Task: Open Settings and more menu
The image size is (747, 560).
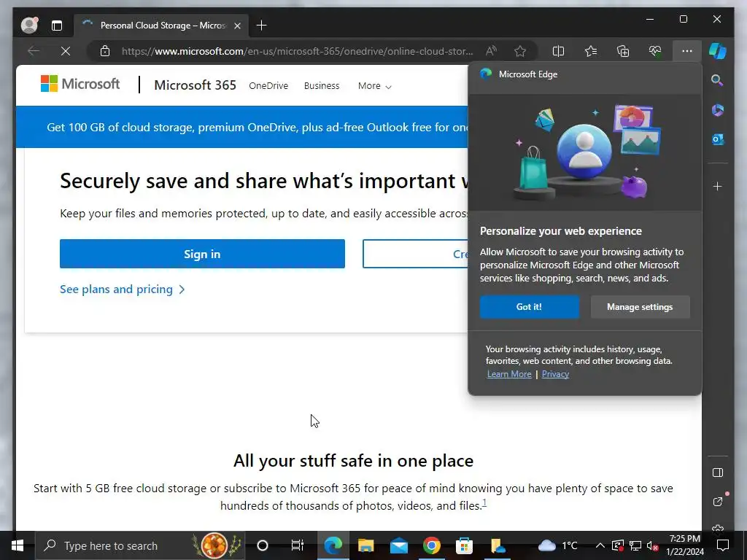Action: coord(687,51)
